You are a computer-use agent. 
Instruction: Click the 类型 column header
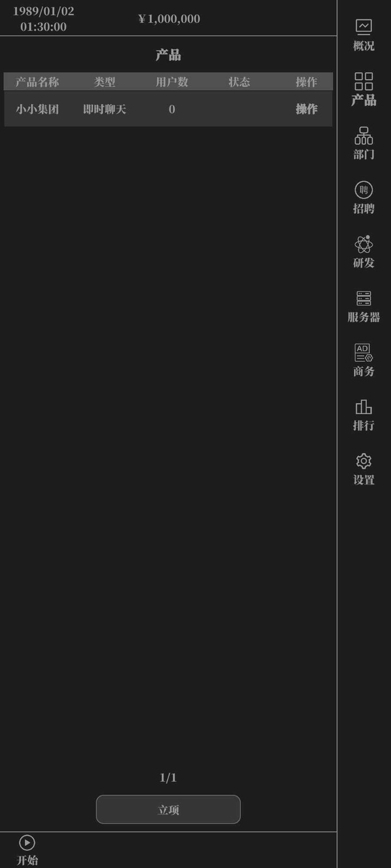coord(104,82)
